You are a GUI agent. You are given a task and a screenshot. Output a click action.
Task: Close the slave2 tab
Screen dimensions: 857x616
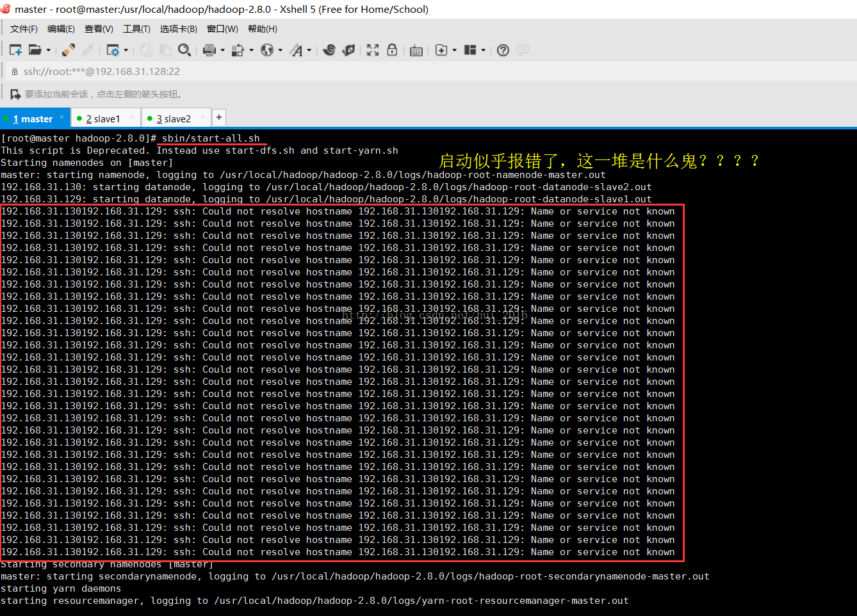point(202,117)
